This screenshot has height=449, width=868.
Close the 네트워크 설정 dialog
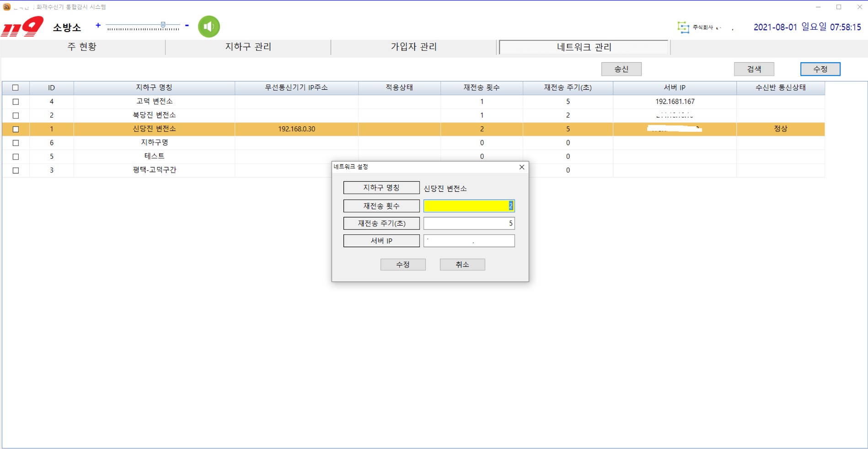tap(521, 167)
